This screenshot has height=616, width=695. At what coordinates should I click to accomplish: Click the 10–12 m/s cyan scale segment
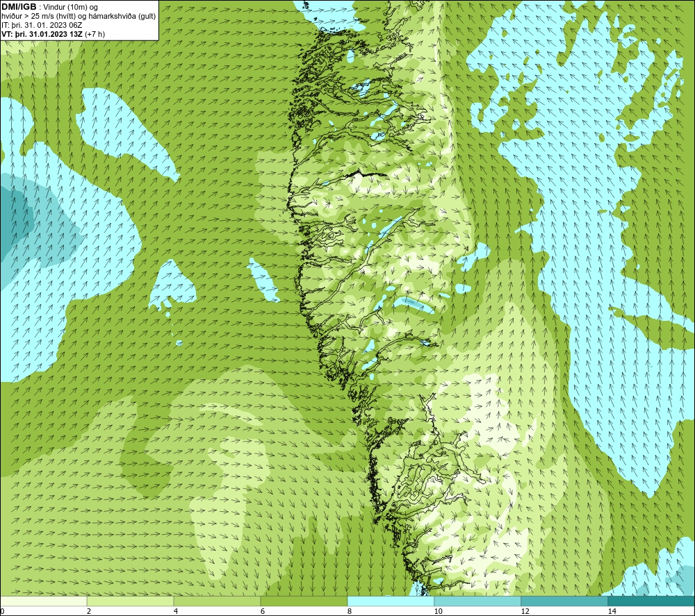(x=478, y=601)
